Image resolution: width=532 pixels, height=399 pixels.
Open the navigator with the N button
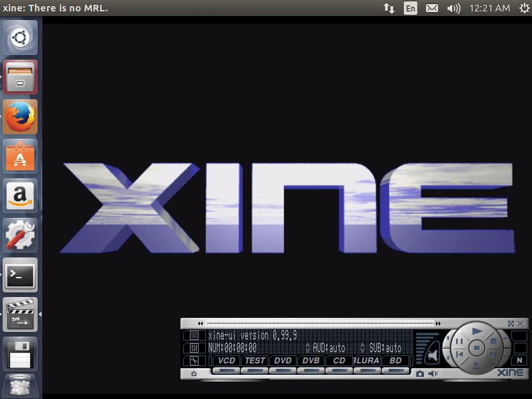click(x=519, y=360)
